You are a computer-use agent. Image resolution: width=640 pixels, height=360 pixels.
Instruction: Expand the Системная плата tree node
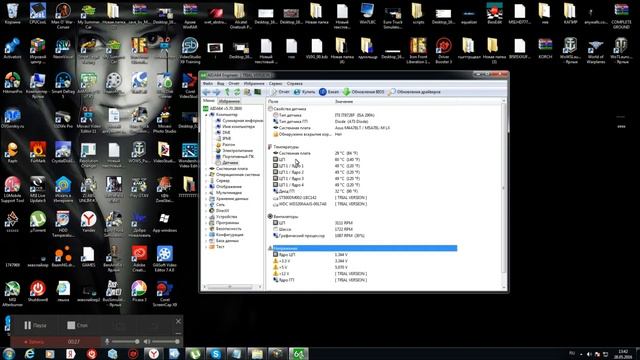point(206,169)
